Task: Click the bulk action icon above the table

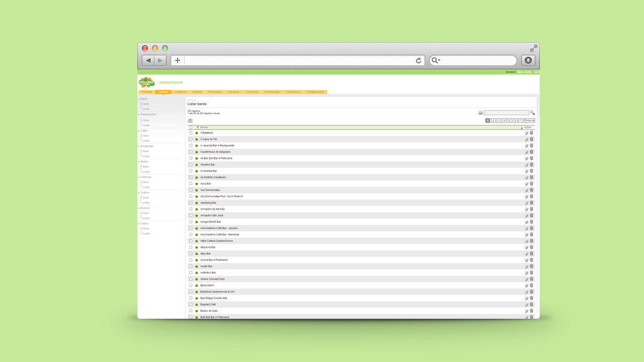Action: 190,121
